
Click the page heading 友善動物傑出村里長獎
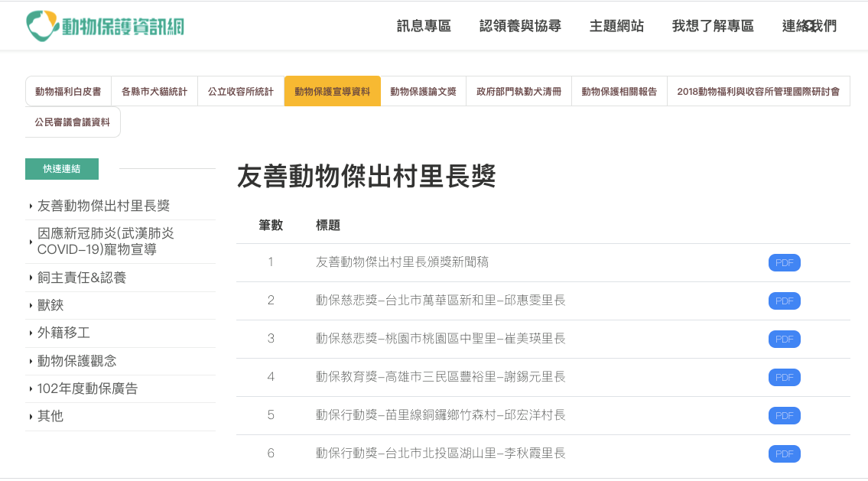366,177
